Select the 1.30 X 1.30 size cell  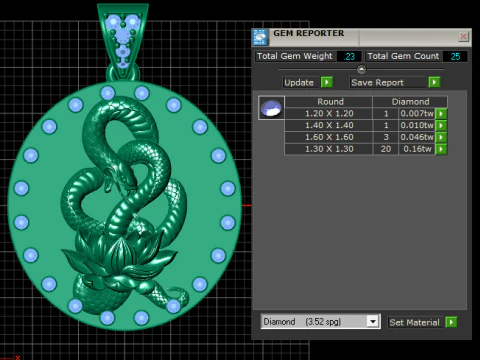click(329, 149)
